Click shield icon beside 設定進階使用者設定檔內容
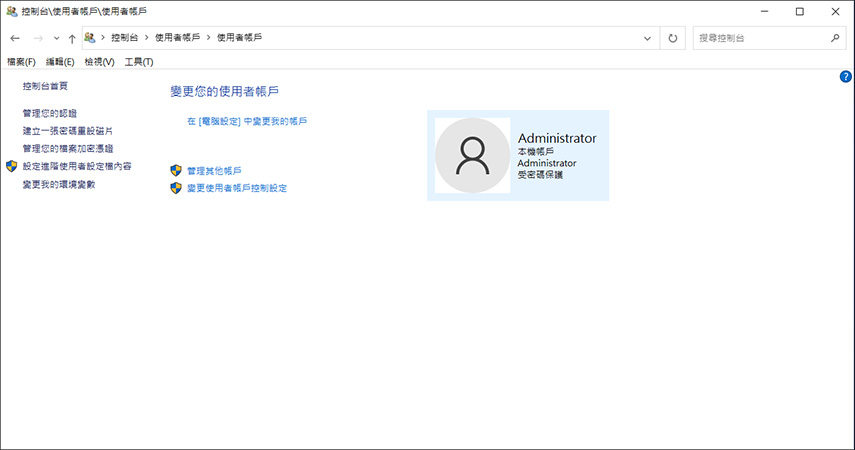The image size is (855, 450). coord(12,166)
